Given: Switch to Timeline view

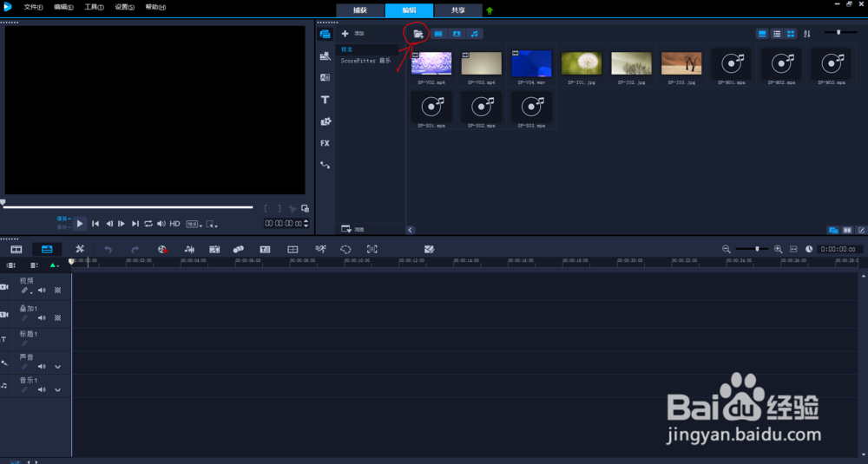Looking at the screenshot, I should 47,250.
